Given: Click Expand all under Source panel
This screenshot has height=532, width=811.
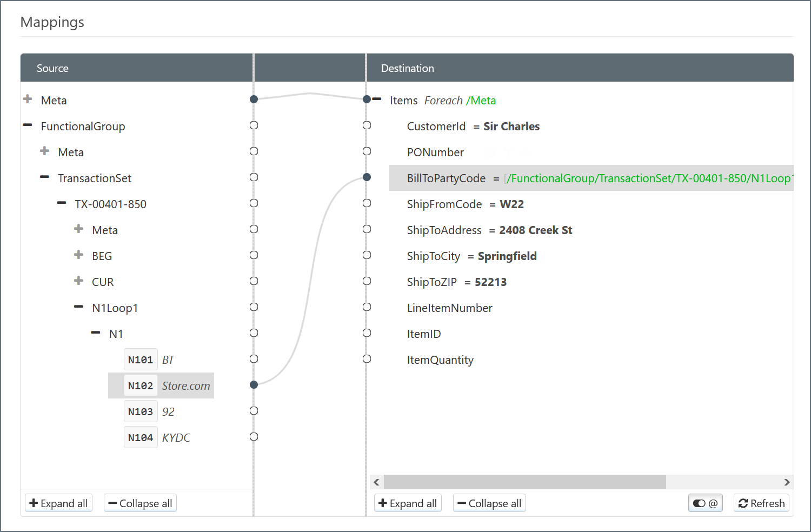Looking at the screenshot, I should pyautogui.click(x=58, y=503).
